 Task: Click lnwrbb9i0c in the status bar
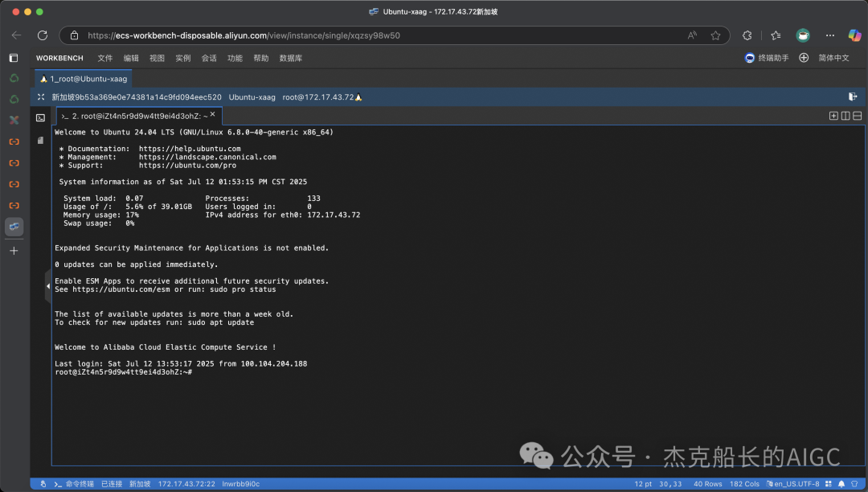pyautogui.click(x=241, y=484)
